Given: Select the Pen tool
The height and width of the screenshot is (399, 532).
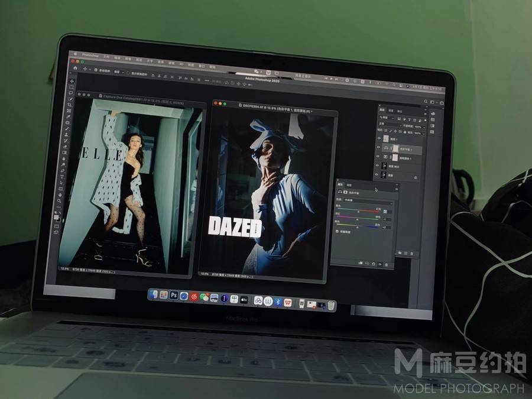Looking at the screenshot, I should coord(63,170).
